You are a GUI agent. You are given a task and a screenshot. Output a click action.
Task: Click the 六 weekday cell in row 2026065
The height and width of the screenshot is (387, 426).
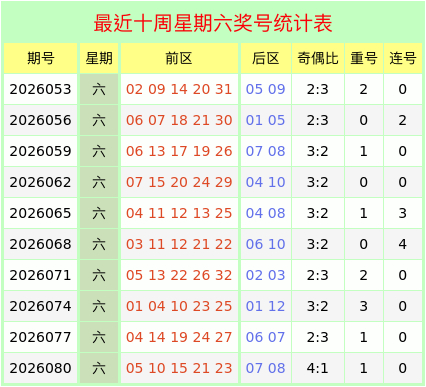pyautogui.click(x=99, y=213)
